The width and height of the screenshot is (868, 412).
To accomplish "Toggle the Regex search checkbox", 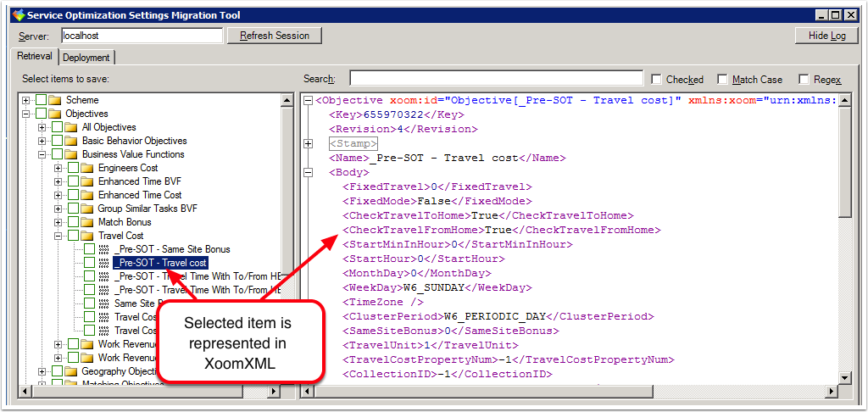I will [x=804, y=80].
